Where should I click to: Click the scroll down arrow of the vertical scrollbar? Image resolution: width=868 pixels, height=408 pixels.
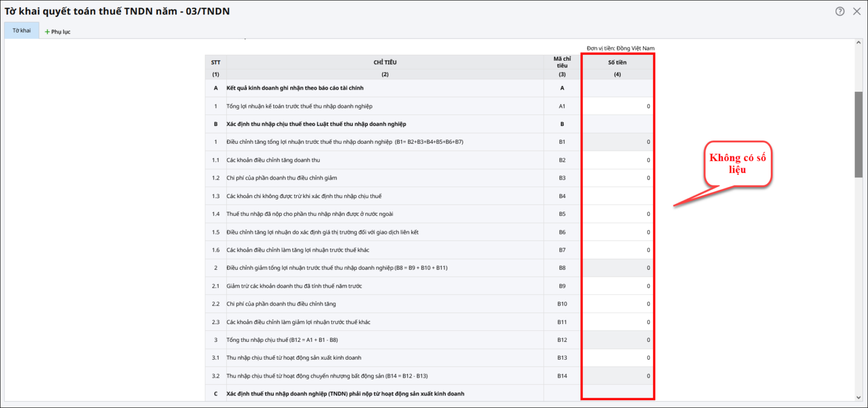[x=858, y=397]
